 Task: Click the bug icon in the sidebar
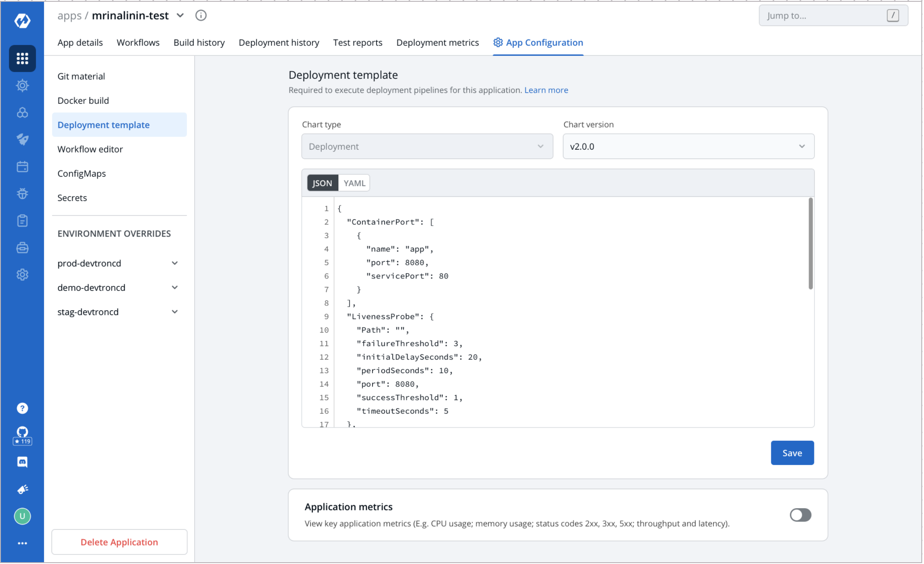[x=22, y=194]
